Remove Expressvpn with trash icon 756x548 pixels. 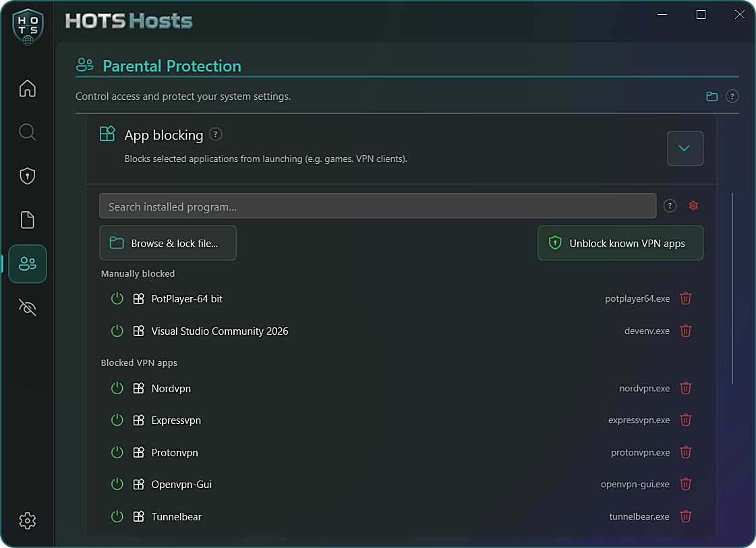686,420
